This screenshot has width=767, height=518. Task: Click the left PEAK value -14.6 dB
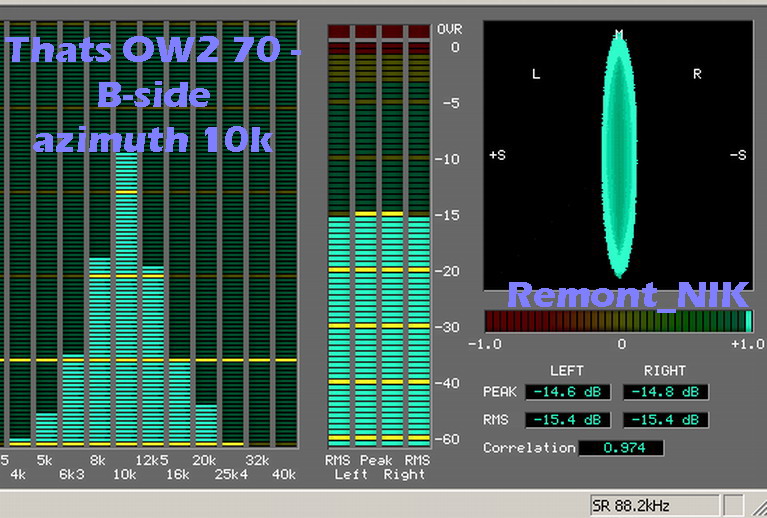[565, 392]
